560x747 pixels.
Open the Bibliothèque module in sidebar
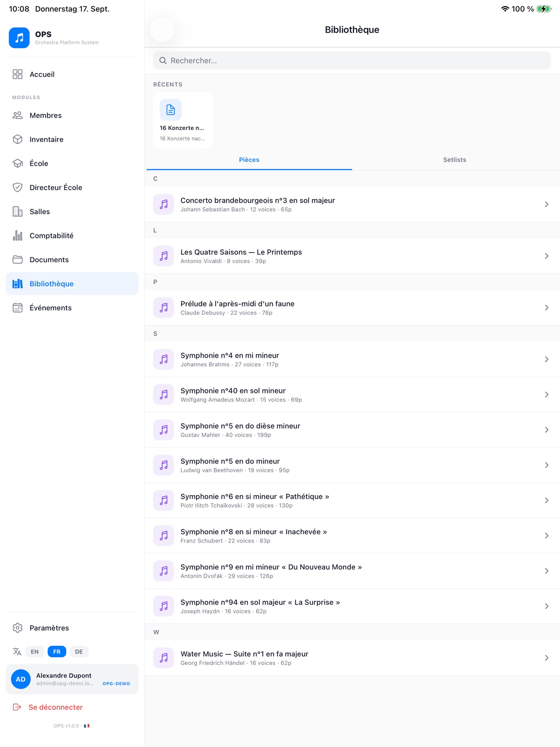(x=72, y=284)
